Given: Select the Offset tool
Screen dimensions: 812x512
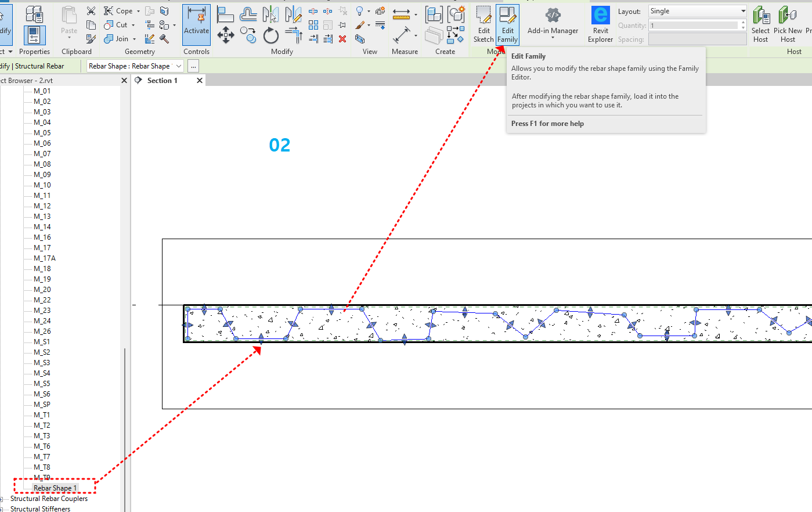Looking at the screenshot, I should click(x=248, y=14).
